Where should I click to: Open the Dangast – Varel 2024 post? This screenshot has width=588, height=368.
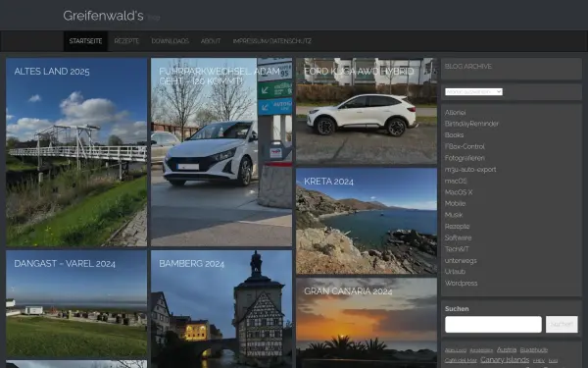click(76, 303)
